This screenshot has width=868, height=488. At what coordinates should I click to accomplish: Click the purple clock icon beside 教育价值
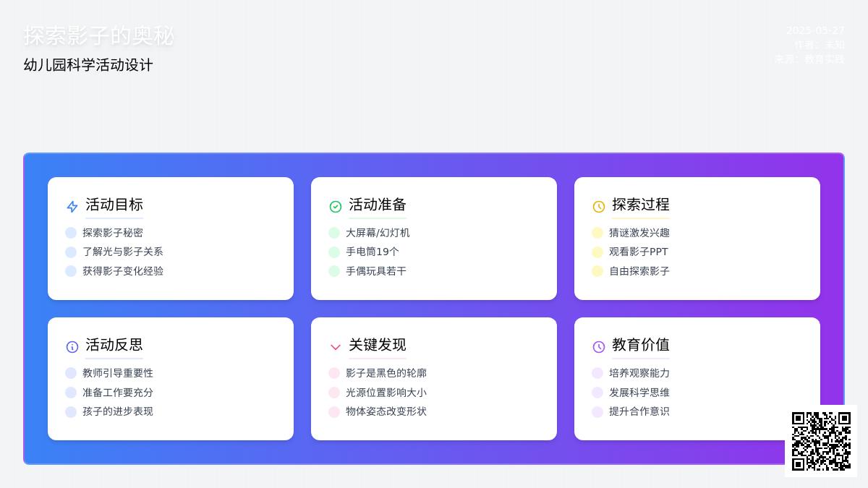(x=599, y=347)
